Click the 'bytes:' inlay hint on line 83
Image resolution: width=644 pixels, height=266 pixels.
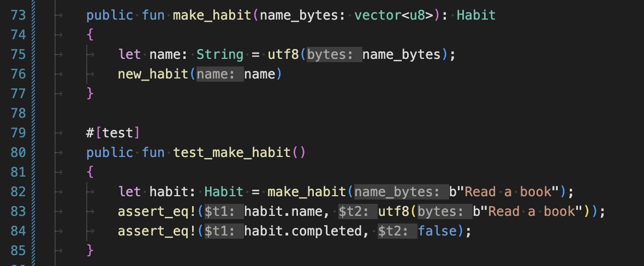(x=444, y=211)
